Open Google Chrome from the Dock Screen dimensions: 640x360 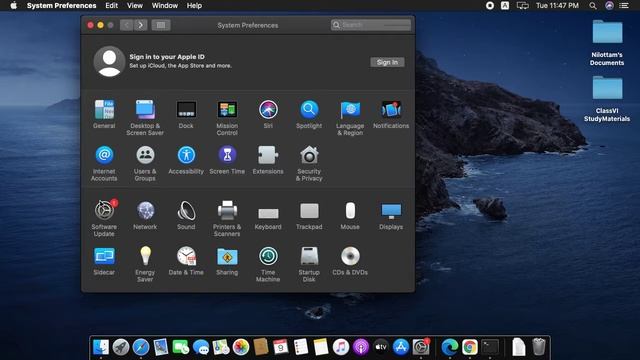pyautogui.click(x=470, y=347)
